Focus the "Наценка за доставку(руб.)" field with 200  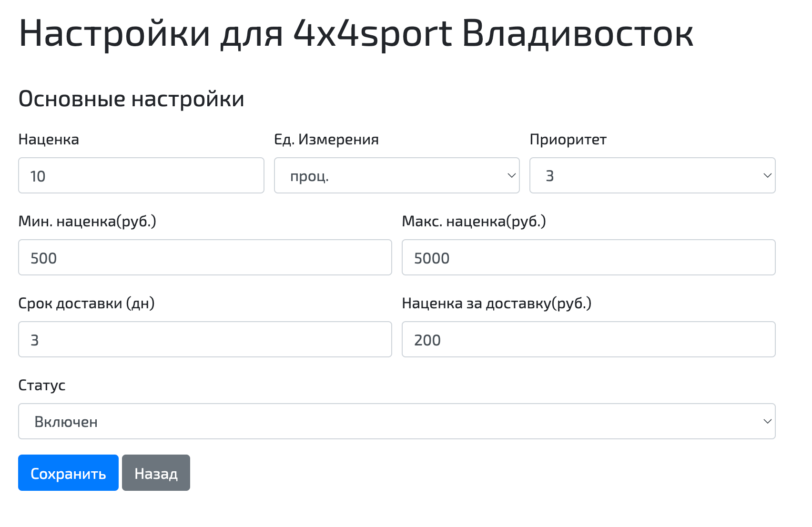pos(588,339)
